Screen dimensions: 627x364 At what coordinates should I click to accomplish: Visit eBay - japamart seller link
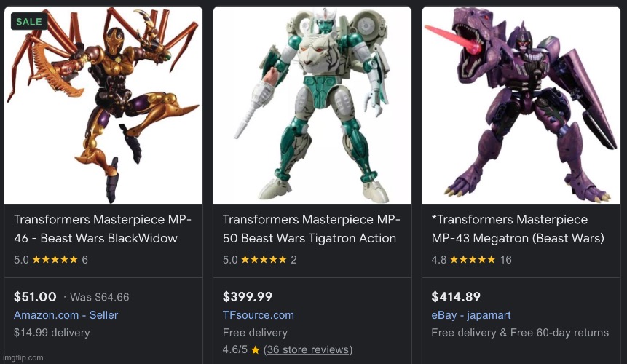(x=470, y=315)
